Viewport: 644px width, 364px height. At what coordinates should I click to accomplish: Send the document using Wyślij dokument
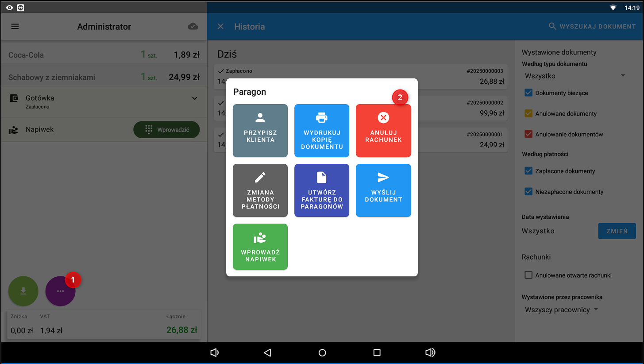pos(383,190)
